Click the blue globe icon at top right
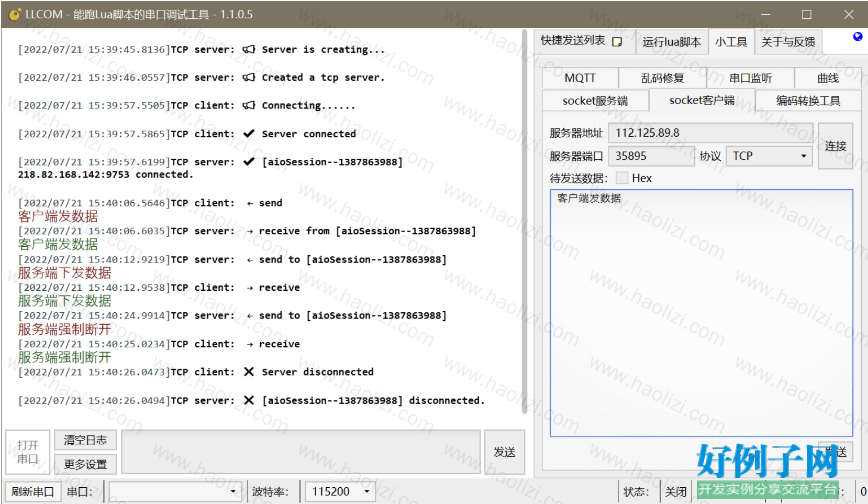This screenshot has height=504, width=868. tap(858, 37)
